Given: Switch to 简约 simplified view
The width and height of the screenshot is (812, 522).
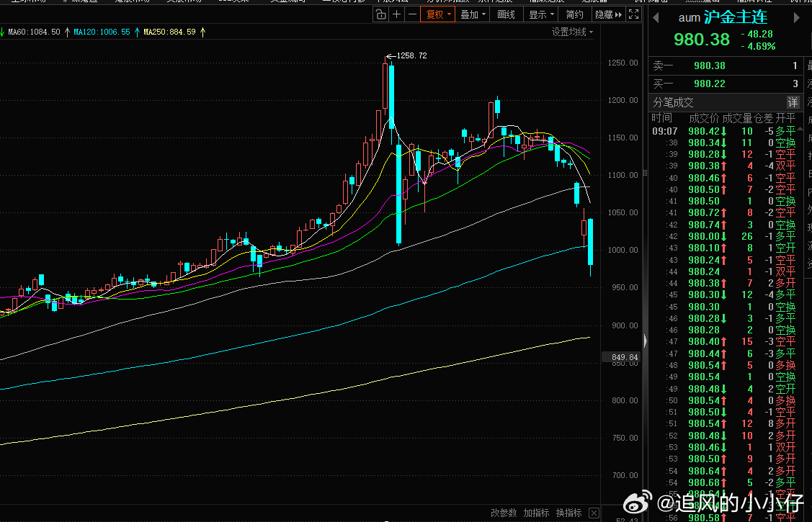Looking at the screenshot, I should [575, 14].
